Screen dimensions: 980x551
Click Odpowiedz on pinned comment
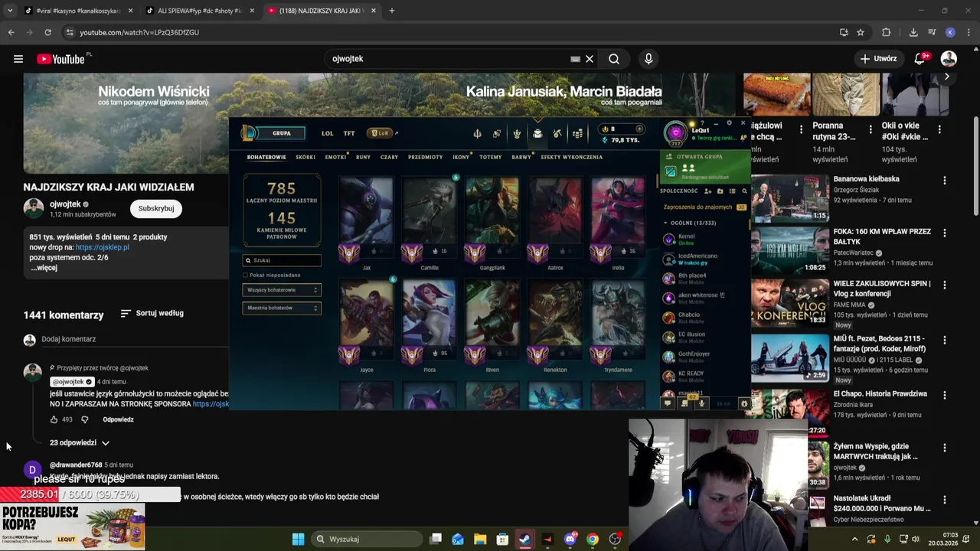[118, 419]
